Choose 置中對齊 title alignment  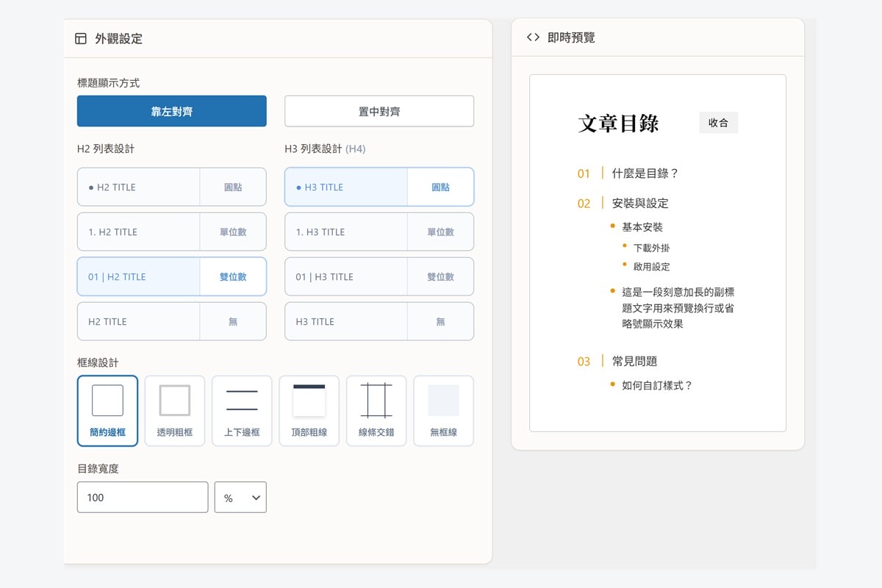click(x=379, y=111)
